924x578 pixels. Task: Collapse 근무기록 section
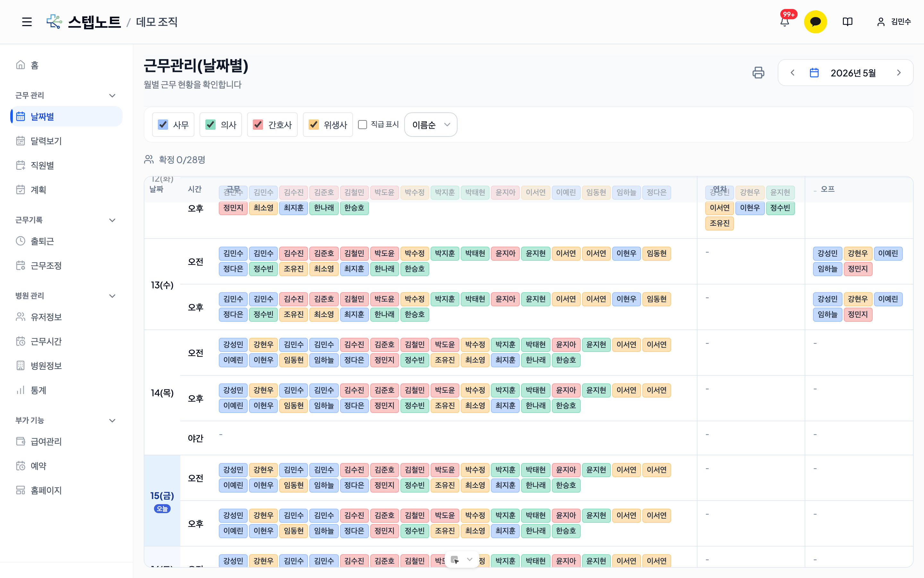pos(112,220)
